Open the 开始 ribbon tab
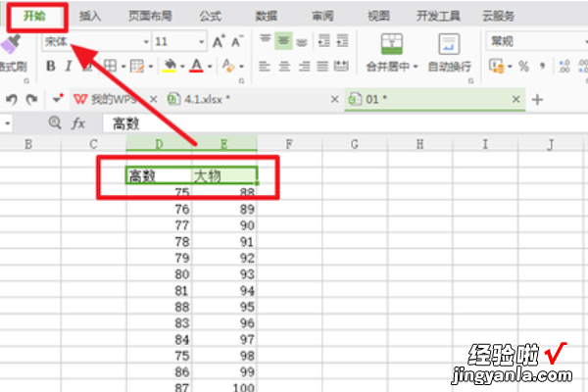This screenshot has height=392, width=588. coord(34,16)
